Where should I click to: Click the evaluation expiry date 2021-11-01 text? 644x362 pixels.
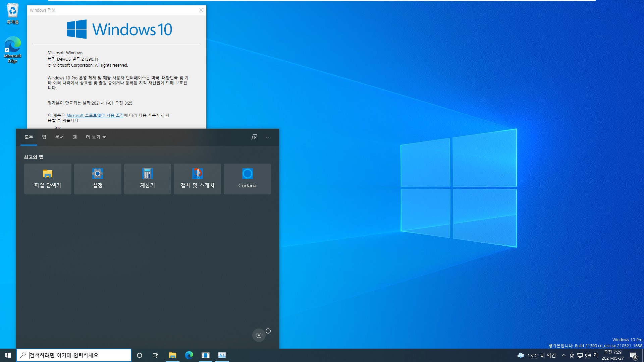point(90,103)
